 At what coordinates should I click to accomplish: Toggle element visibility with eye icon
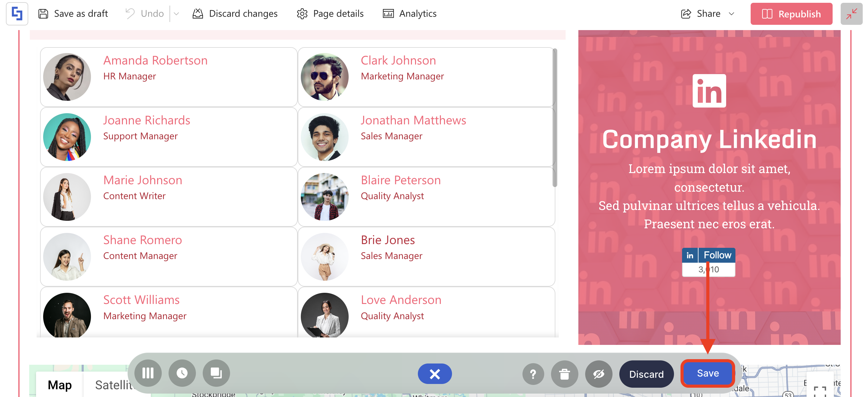[x=599, y=374]
